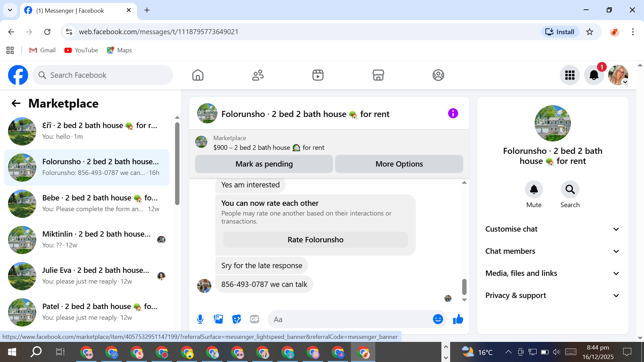
Task: Open Chrome's three-dot menu
Action: tap(633, 32)
